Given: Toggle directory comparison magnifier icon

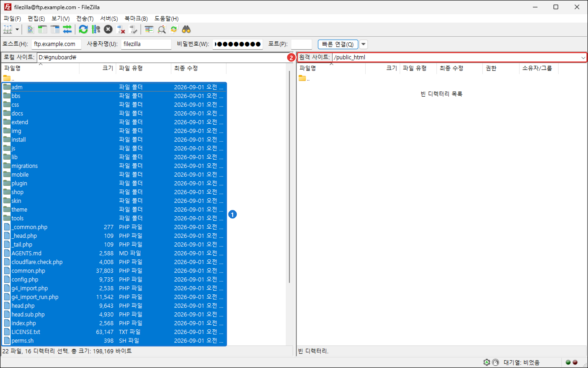Looking at the screenshot, I should coord(161,30).
